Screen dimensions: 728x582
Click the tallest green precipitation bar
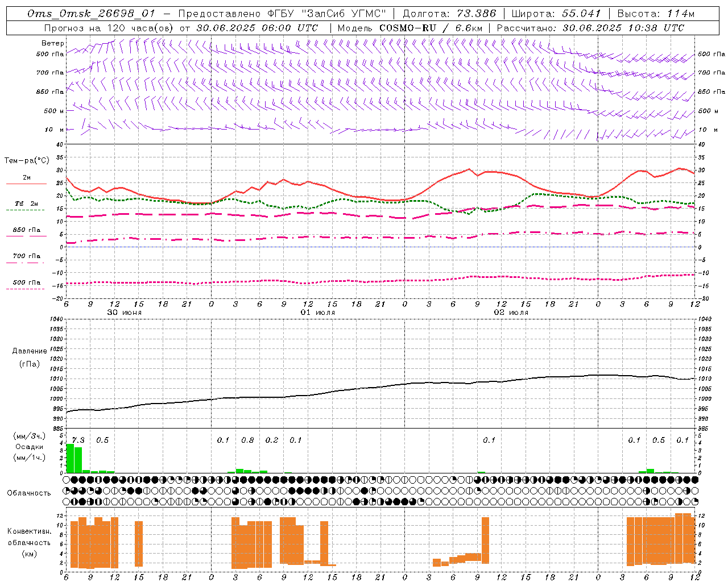[71, 458]
